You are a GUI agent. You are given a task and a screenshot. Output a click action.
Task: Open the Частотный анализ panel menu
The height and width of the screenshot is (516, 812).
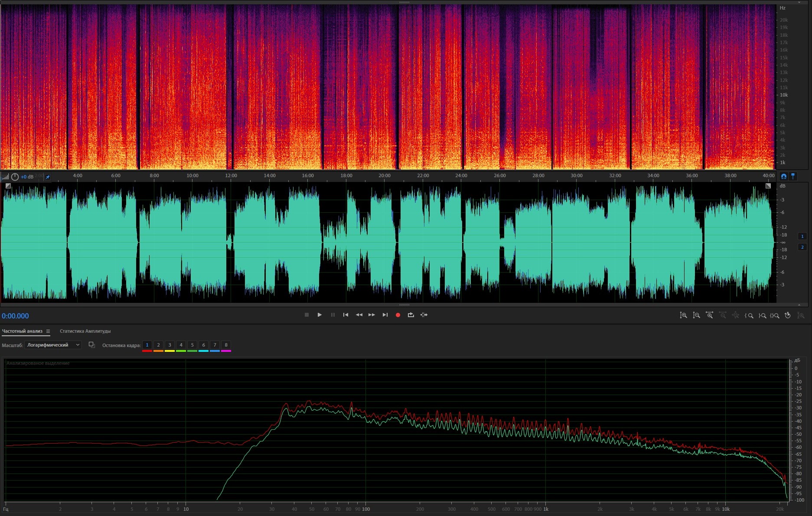pos(48,331)
